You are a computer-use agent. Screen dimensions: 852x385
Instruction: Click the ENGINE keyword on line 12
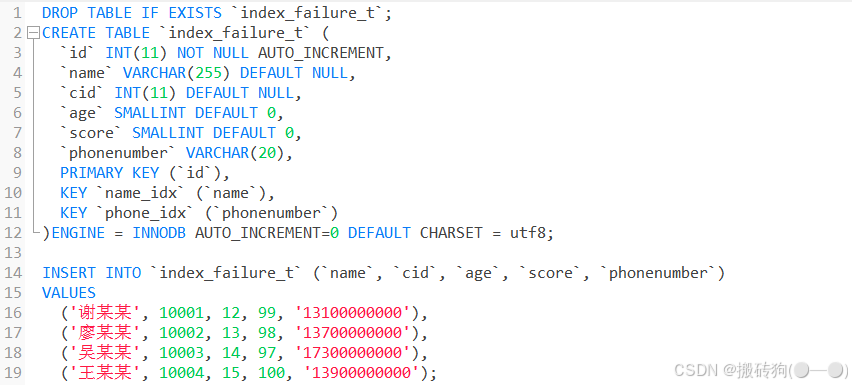78,232
